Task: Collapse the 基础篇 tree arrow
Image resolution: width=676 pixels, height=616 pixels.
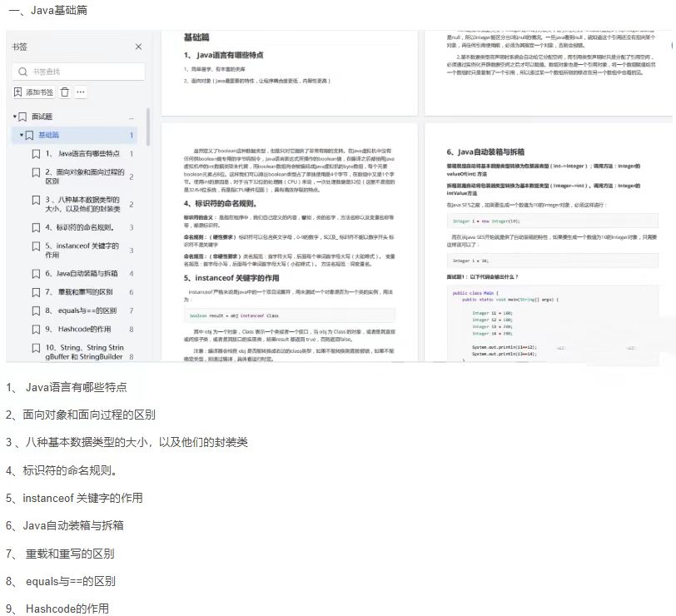Action: pos(22,135)
